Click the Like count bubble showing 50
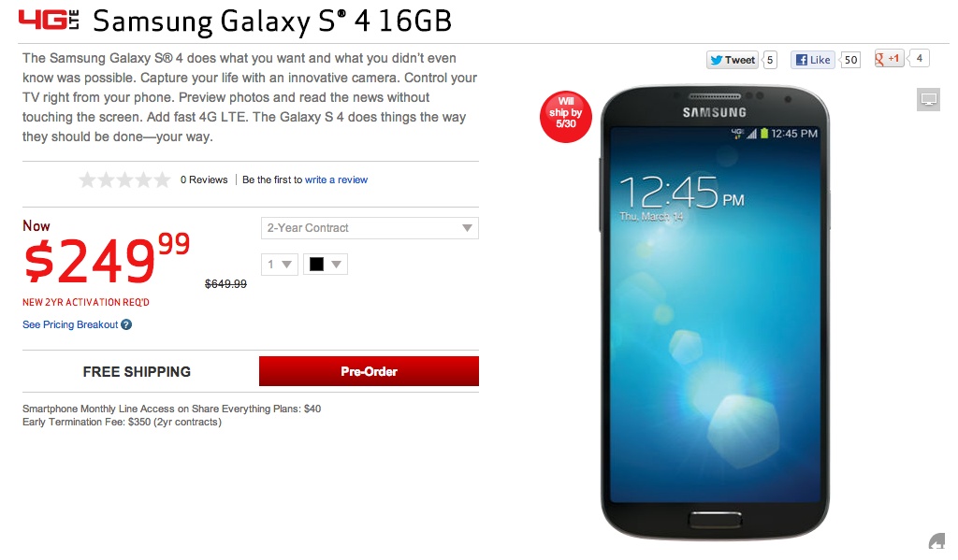 850,60
